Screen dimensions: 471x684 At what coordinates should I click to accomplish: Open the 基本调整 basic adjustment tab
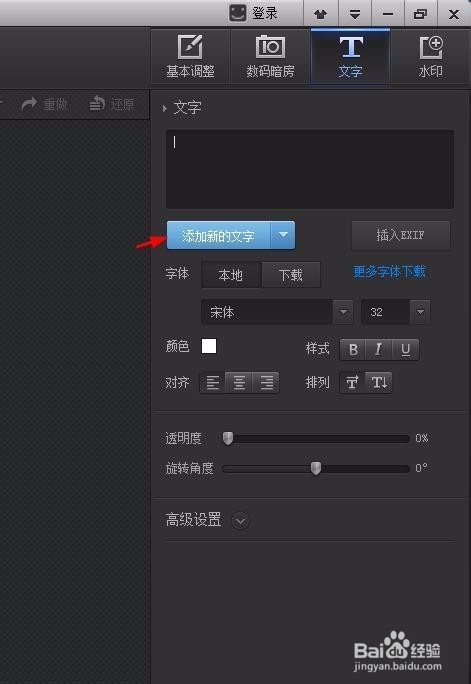click(190, 56)
